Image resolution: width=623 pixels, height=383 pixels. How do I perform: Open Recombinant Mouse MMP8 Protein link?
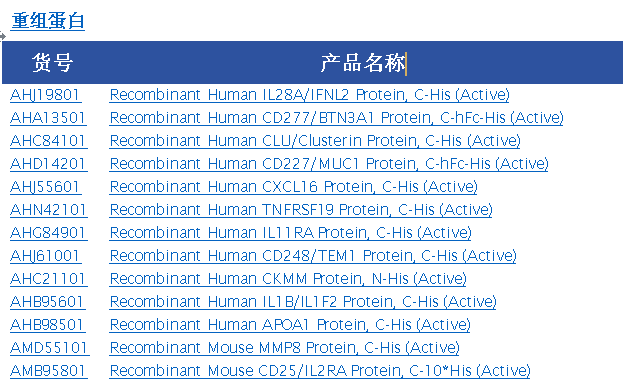[284, 348]
